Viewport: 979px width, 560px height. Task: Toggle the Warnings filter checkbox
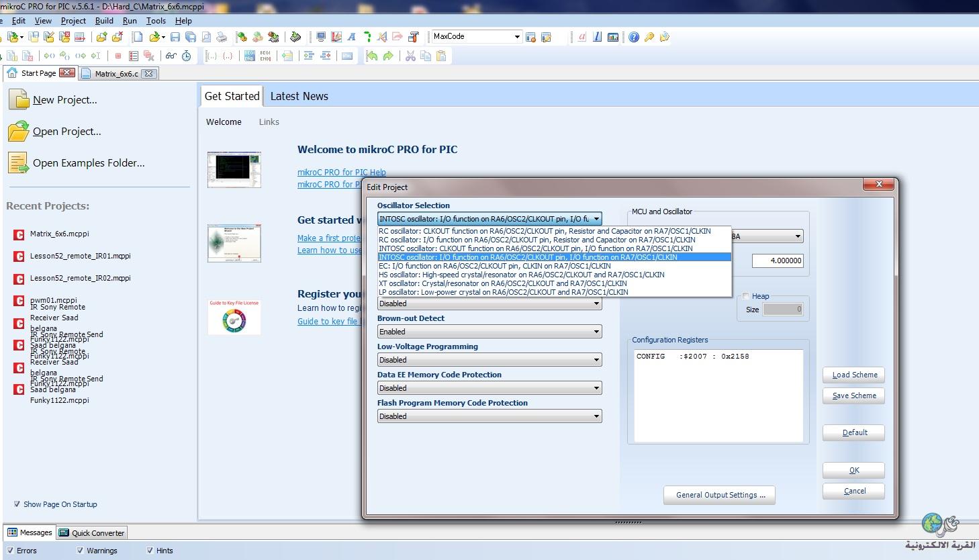[x=80, y=551]
